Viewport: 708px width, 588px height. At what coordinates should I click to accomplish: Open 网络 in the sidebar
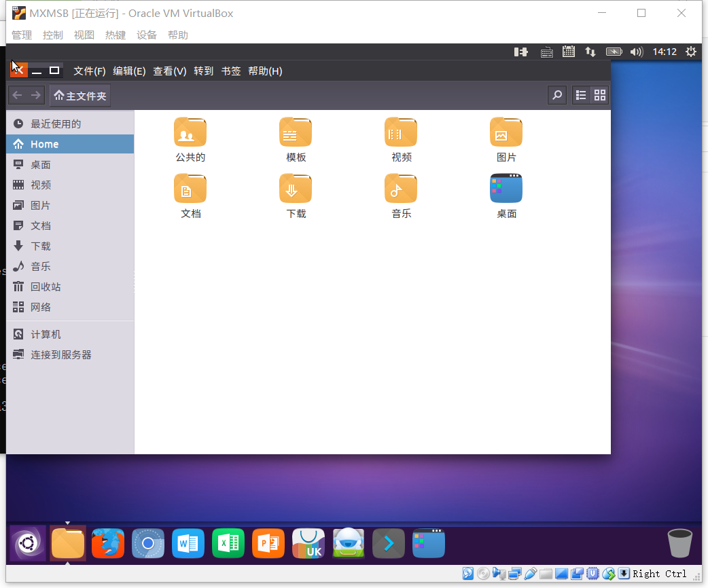70,307
